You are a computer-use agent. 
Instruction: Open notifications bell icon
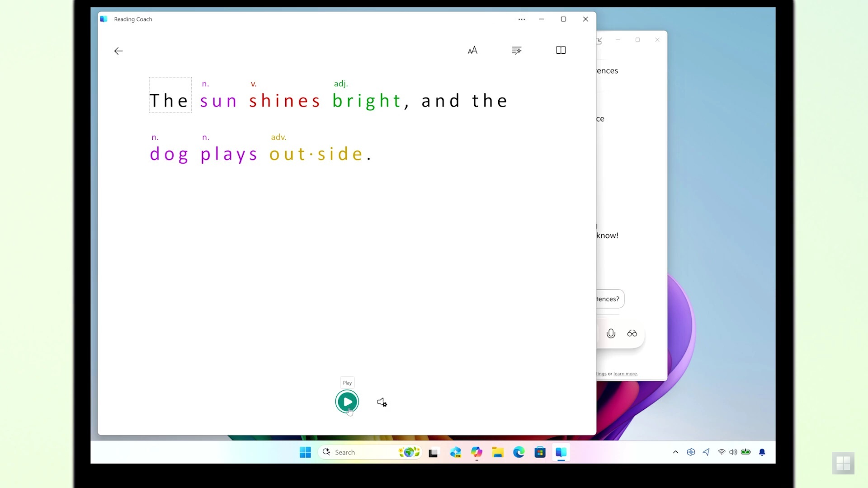pos(762,452)
